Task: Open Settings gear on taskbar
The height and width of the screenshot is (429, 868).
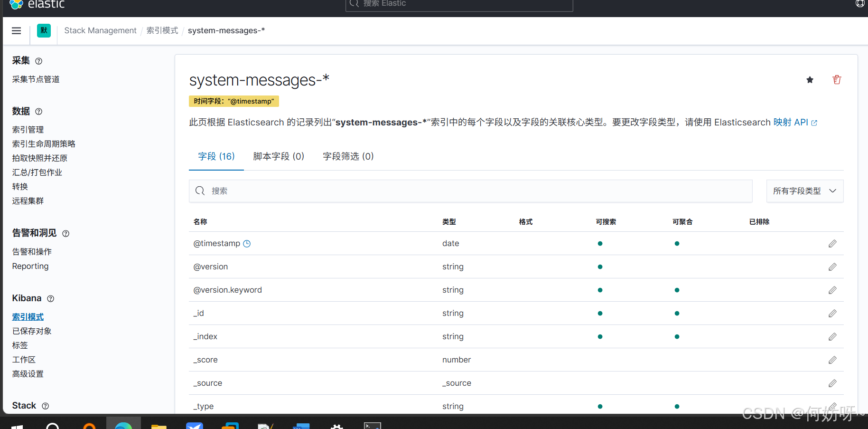Action: [336, 426]
